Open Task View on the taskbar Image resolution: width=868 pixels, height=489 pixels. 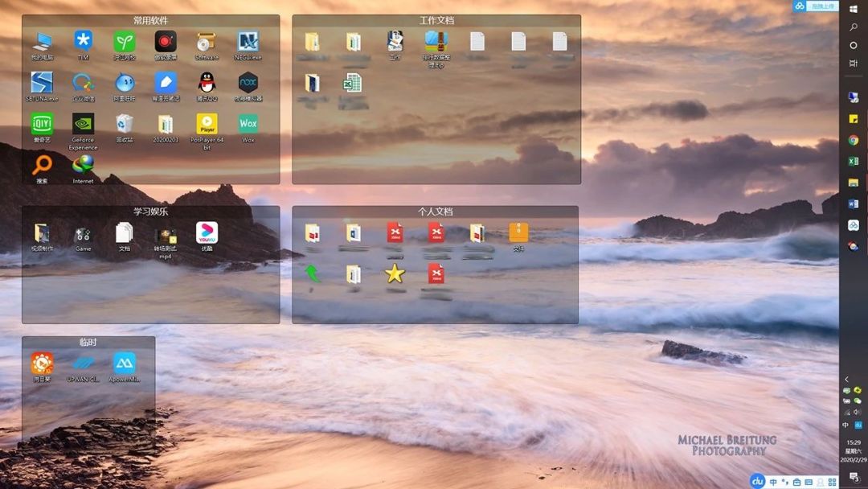[853, 64]
